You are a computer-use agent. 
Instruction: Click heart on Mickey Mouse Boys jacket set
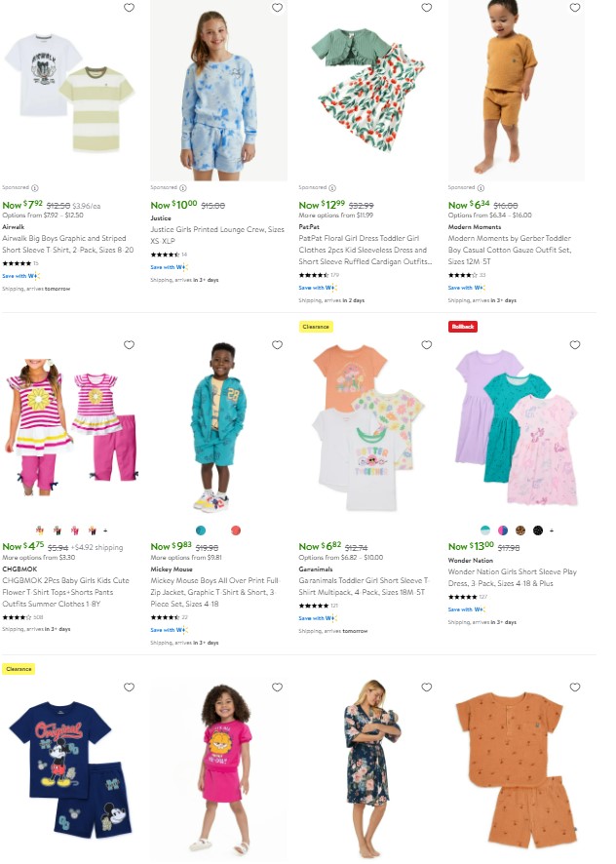coord(277,345)
